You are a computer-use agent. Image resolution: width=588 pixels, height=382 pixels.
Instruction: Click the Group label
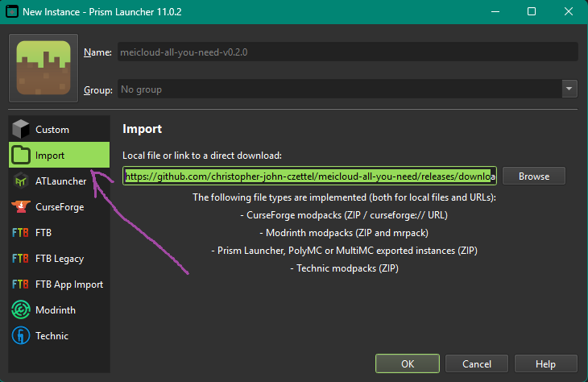click(x=98, y=90)
